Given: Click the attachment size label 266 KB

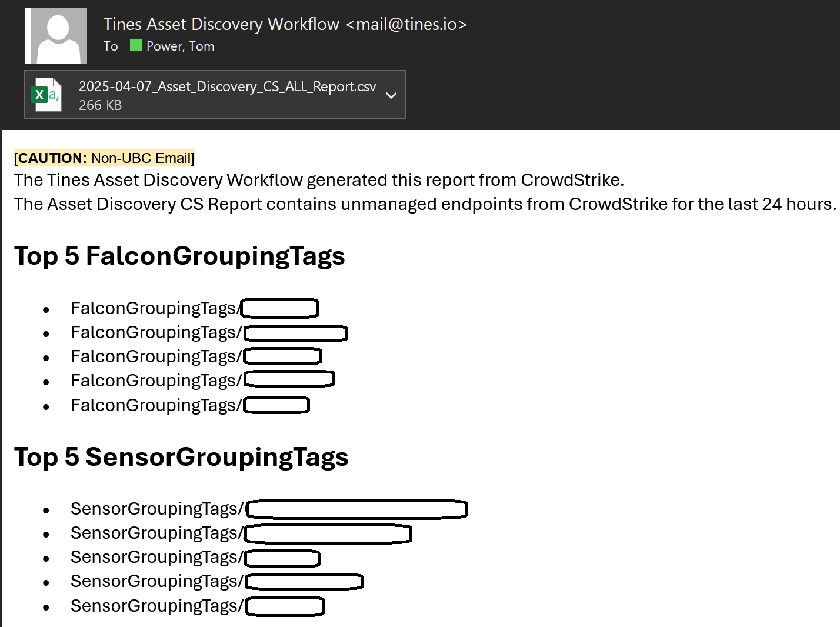Looking at the screenshot, I should 100,105.
